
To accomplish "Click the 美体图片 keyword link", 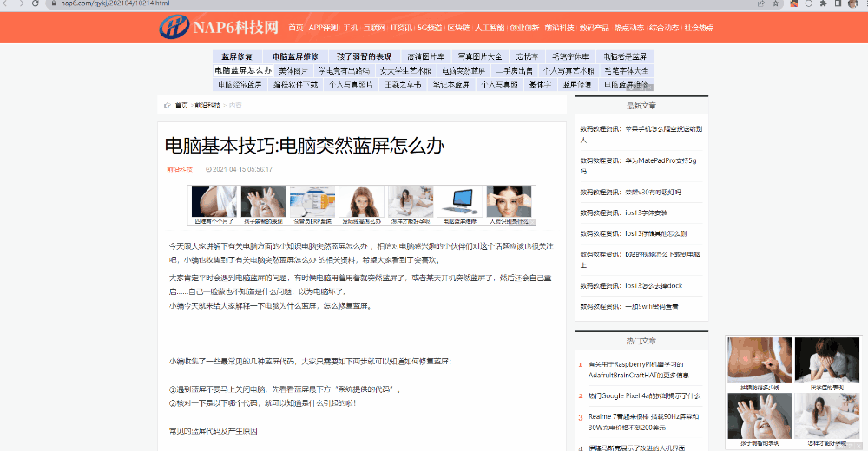I will click(293, 70).
